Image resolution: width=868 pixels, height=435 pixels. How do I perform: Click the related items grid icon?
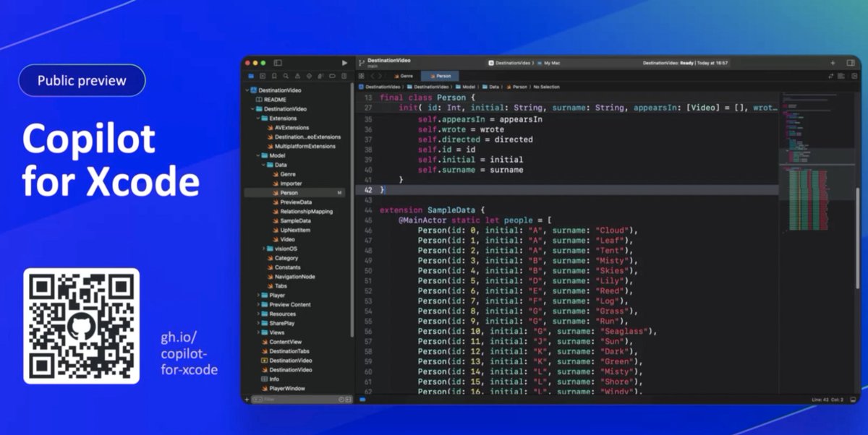point(361,75)
